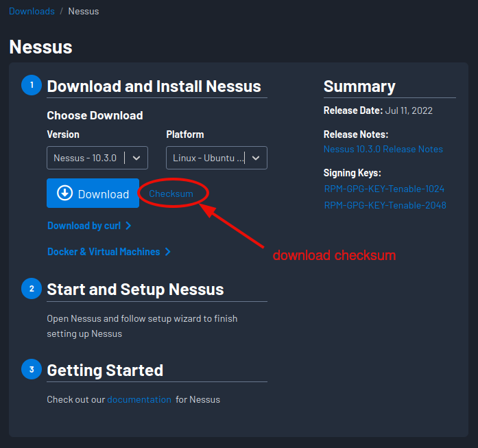Expand Docker & Virtual Machines section
The width and height of the screenshot is (478, 448).
[x=104, y=252]
